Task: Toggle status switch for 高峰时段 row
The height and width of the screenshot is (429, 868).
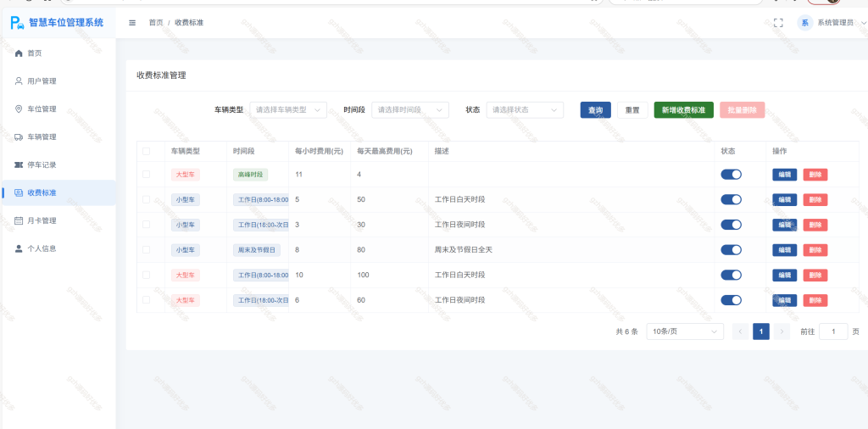Action: click(x=731, y=175)
